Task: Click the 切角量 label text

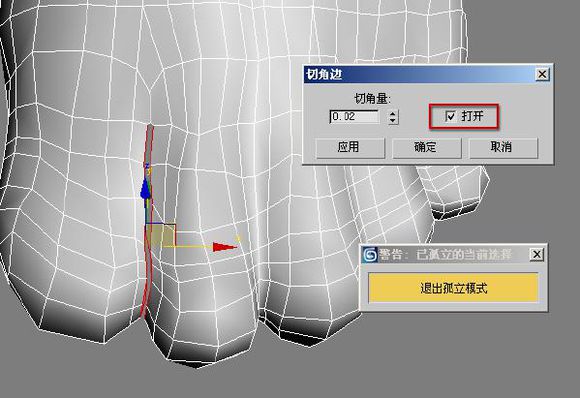Action: point(372,99)
